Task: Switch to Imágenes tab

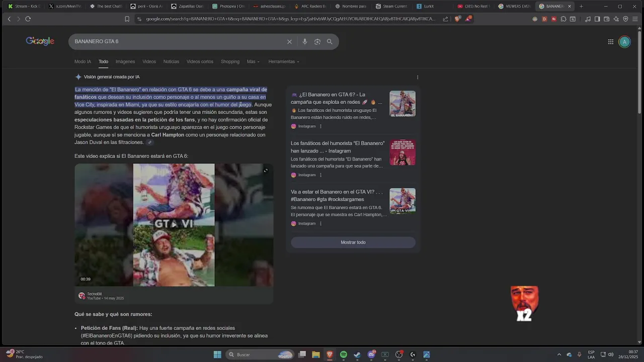Action: pos(125,62)
